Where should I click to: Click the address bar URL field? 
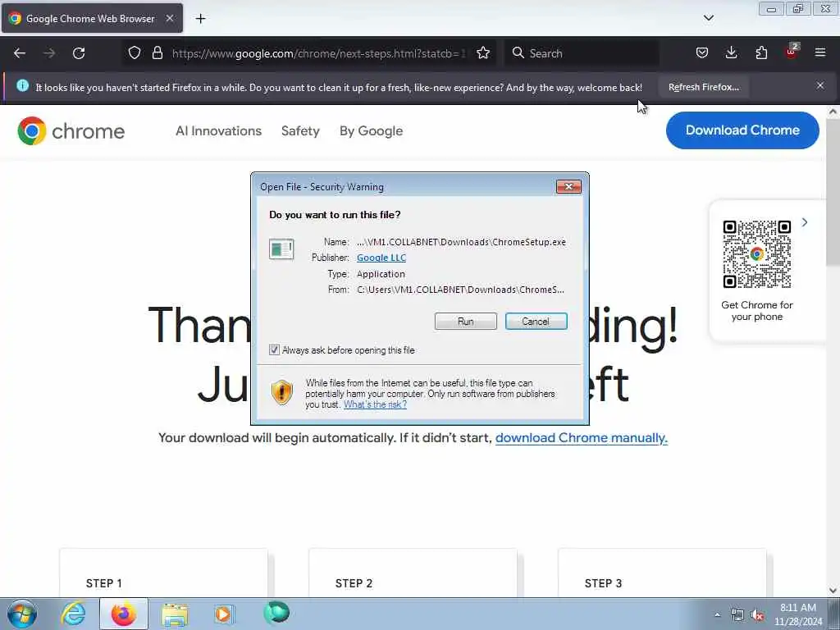click(x=318, y=53)
